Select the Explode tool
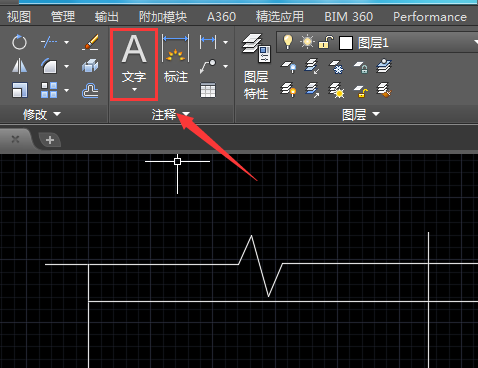This screenshot has height=368, width=478. click(90, 66)
